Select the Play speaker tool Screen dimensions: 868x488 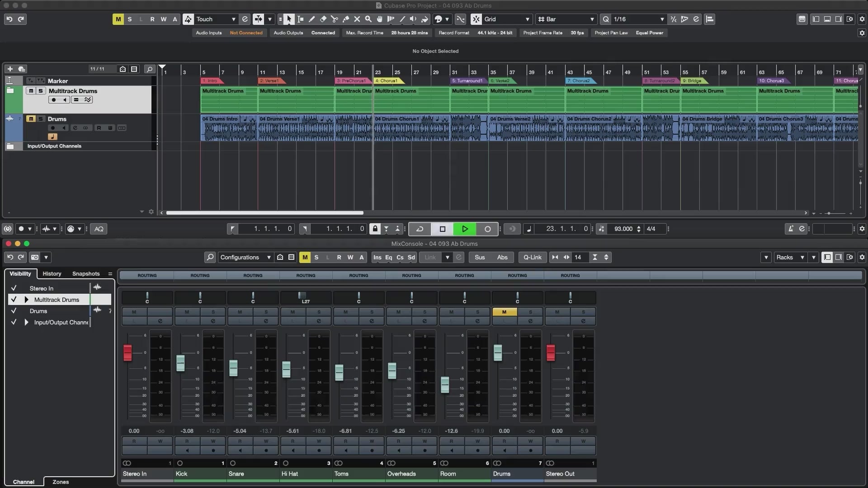[x=413, y=19]
